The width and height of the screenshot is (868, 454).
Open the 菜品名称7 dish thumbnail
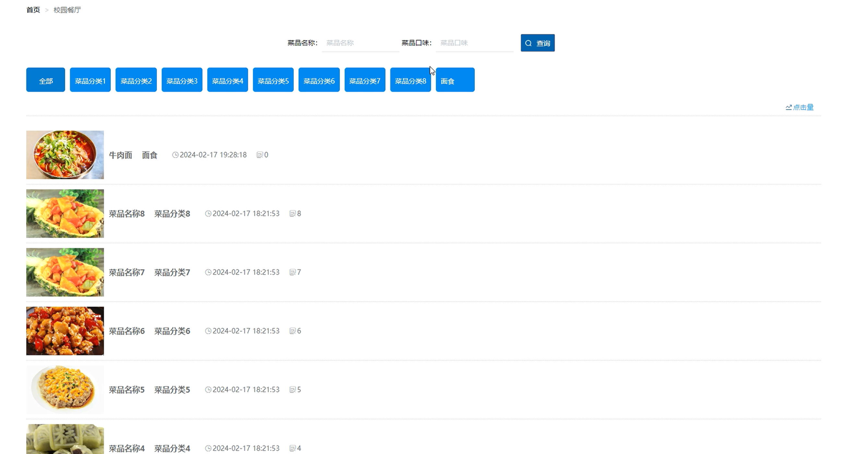pos(65,272)
